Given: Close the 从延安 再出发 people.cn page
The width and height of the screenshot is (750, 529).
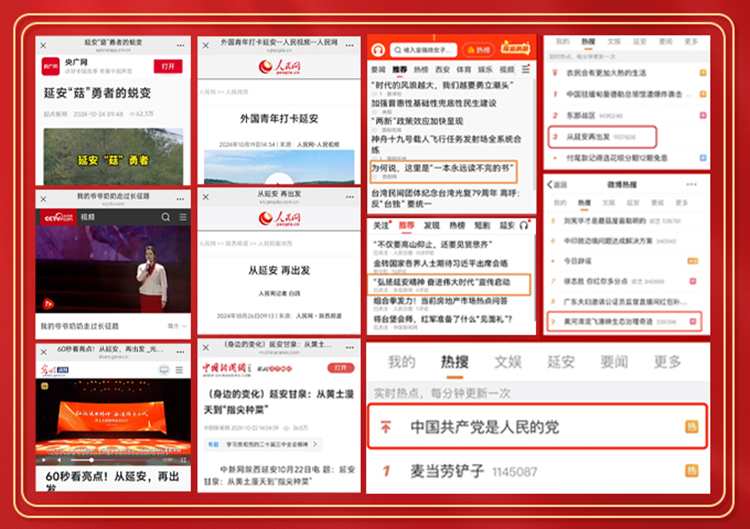Looking at the screenshot, I should click(206, 197).
